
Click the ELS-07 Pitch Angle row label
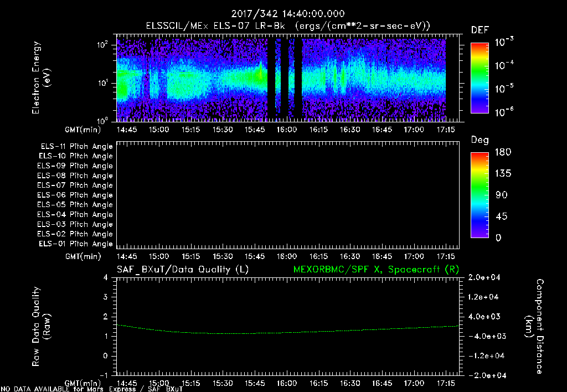click(x=75, y=185)
